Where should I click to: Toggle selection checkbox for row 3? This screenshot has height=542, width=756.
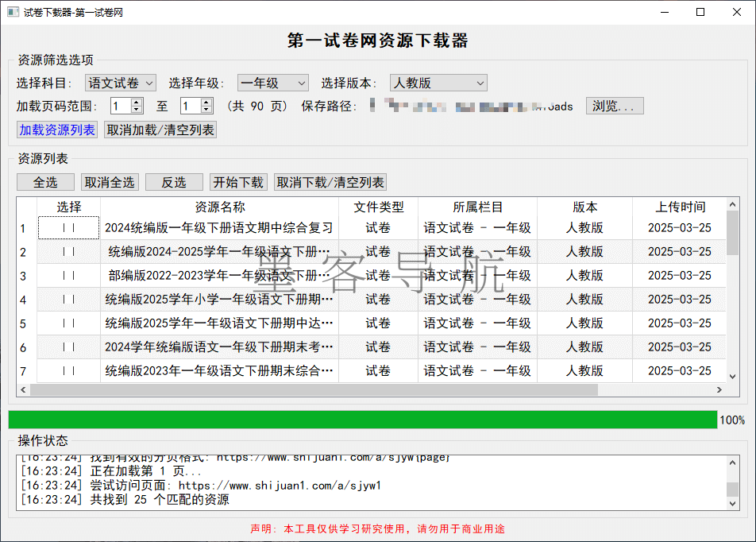[x=68, y=276]
